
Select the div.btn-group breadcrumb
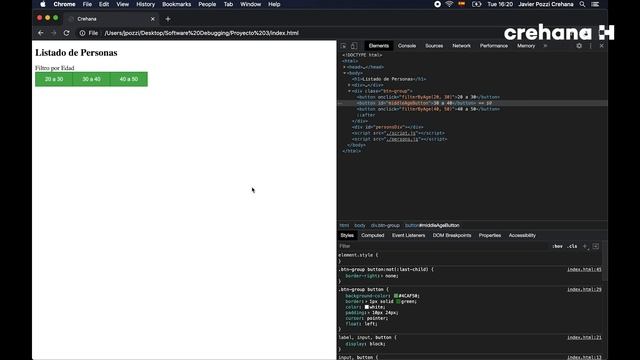(x=385, y=225)
